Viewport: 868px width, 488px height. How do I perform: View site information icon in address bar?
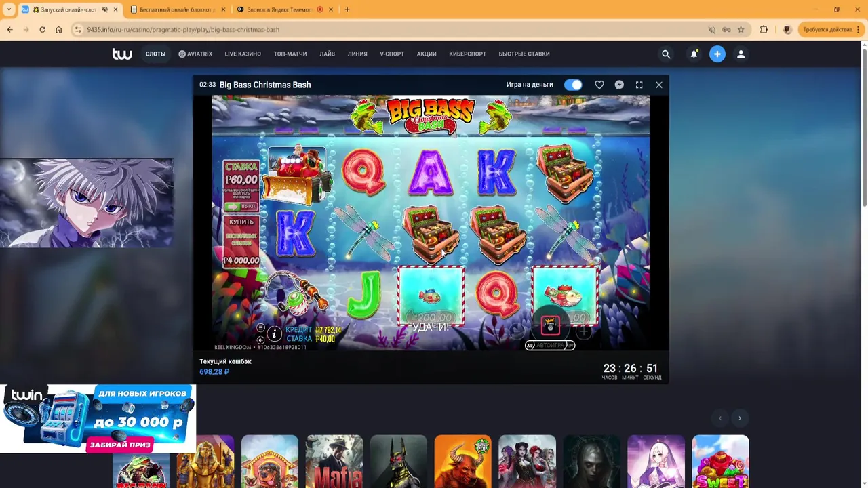click(x=78, y=30)
